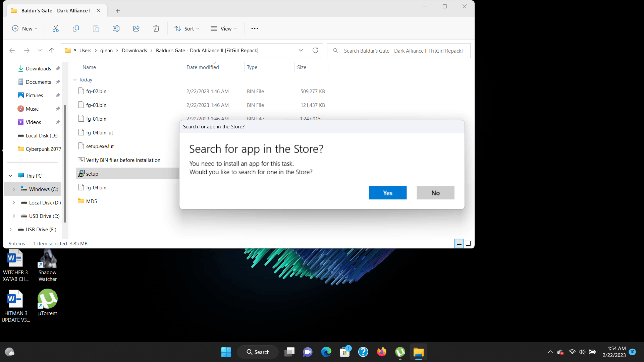Viewport: 644px width, 362px height.
Task: Expand the Windows (C:) tree node
Action: pos(14,189)
